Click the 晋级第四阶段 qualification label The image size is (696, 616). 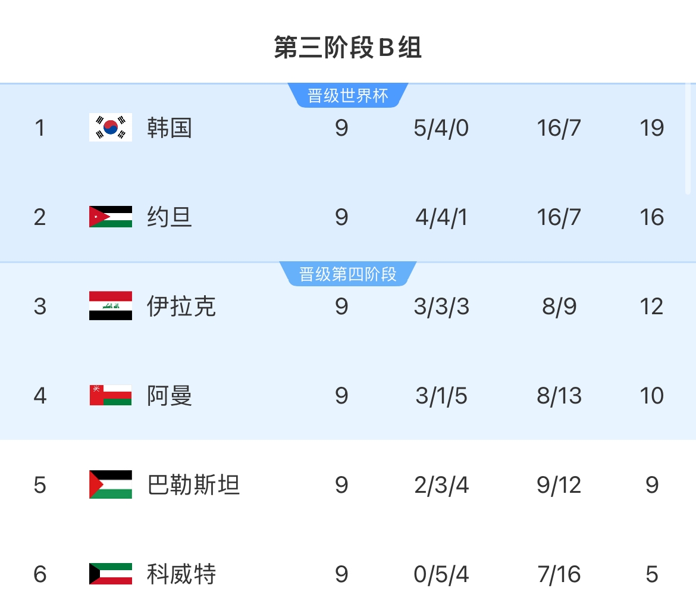pos(348,274)
